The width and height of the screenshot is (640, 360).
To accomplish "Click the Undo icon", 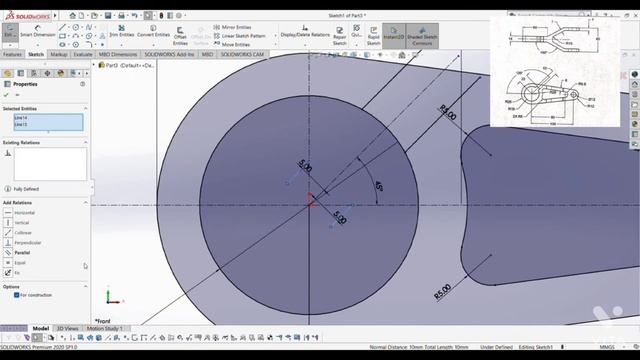I will (x=134, y=16).
